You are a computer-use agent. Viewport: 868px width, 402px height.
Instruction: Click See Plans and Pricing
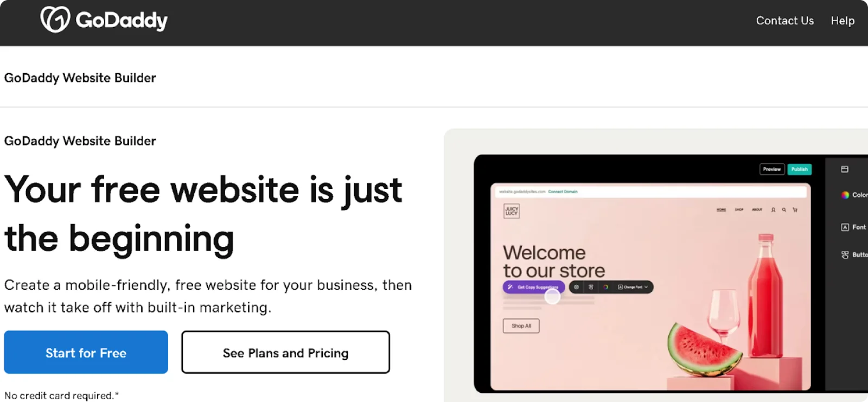285,353
